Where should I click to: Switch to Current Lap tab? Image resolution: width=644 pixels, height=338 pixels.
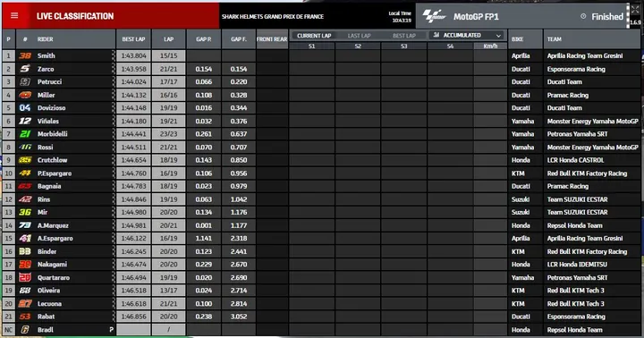coord(314,36)
